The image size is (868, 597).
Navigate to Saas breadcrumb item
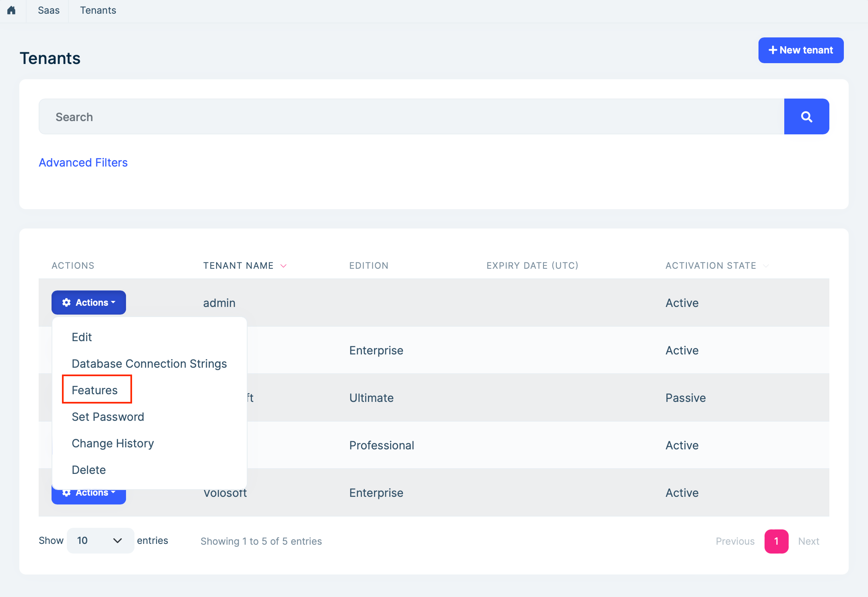[49, 10]
